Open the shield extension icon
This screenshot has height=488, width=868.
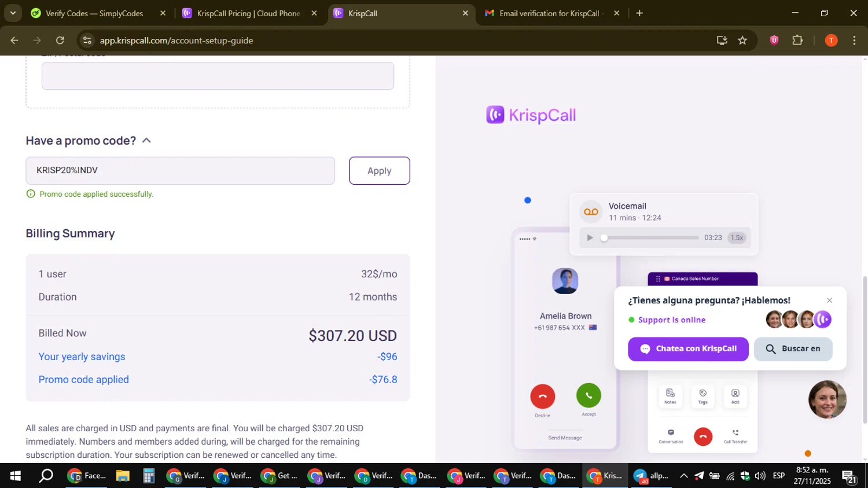774,41
